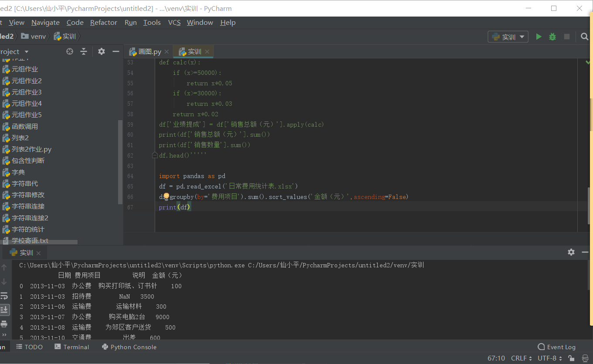
Task: Open the Window menu
Action: (x=200, y=23)
